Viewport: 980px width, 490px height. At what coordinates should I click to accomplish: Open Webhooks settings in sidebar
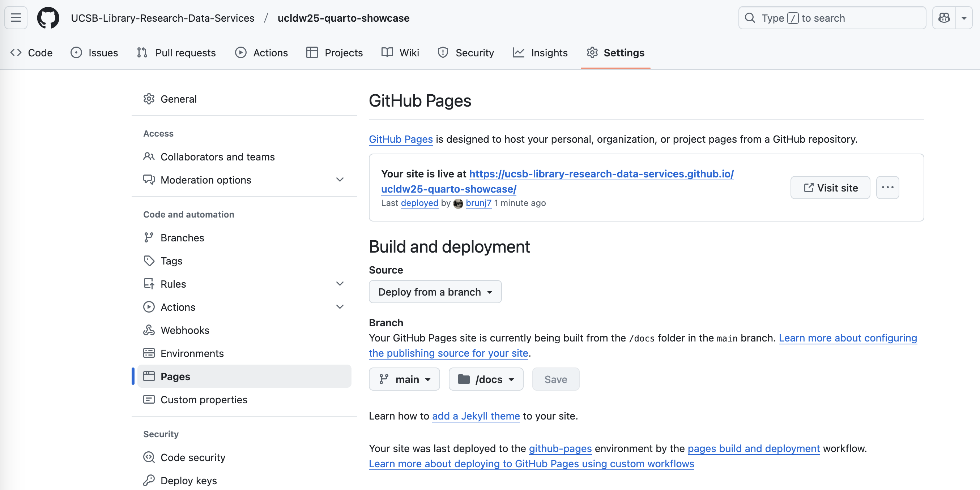pyautogui.click(x=184, y=330)
